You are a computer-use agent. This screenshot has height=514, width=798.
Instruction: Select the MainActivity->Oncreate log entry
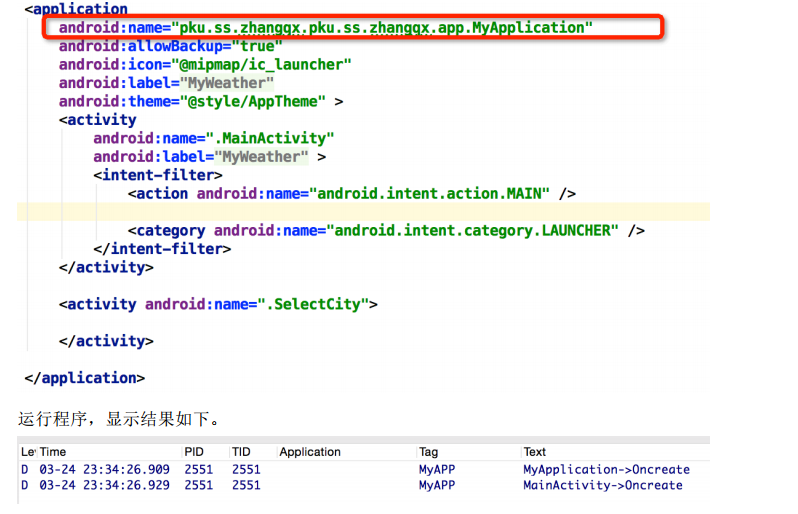tap(602, 485)
